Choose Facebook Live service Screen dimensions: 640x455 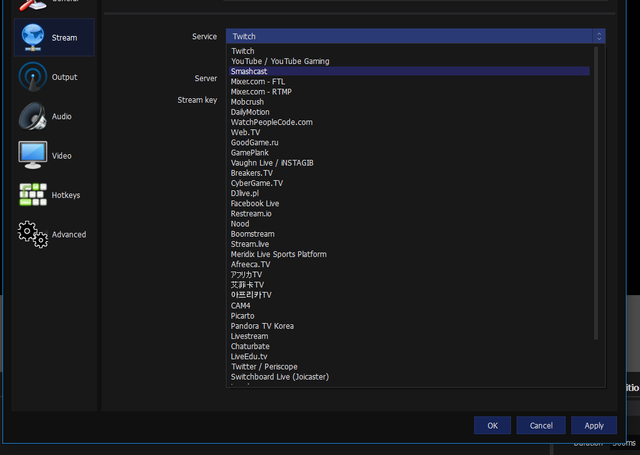(x=410, y=204)
